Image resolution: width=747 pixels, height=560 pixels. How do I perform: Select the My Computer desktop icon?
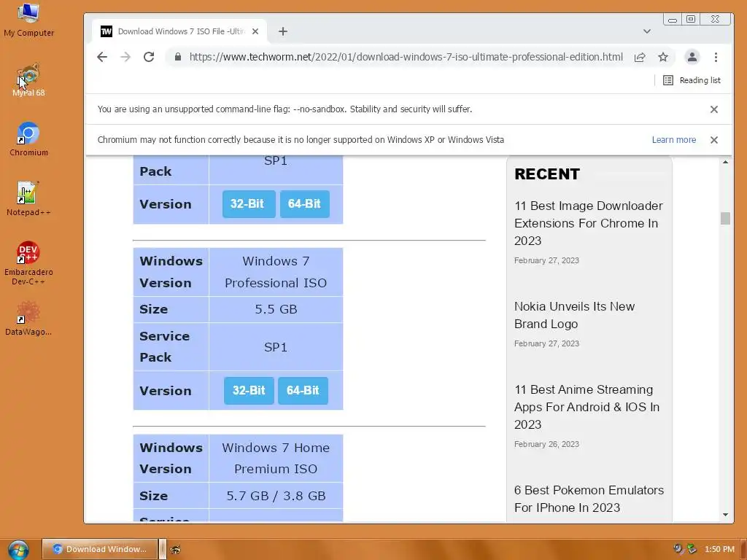coord(28,20)
